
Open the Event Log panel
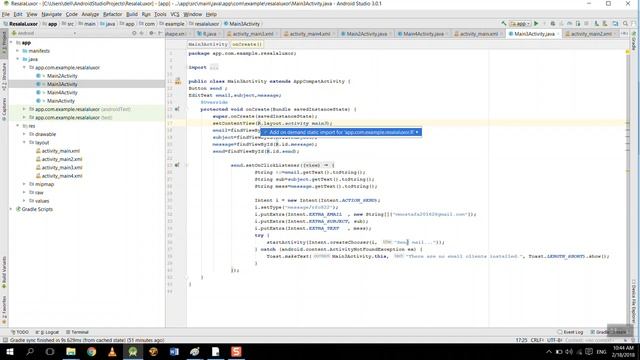(570, 332)
